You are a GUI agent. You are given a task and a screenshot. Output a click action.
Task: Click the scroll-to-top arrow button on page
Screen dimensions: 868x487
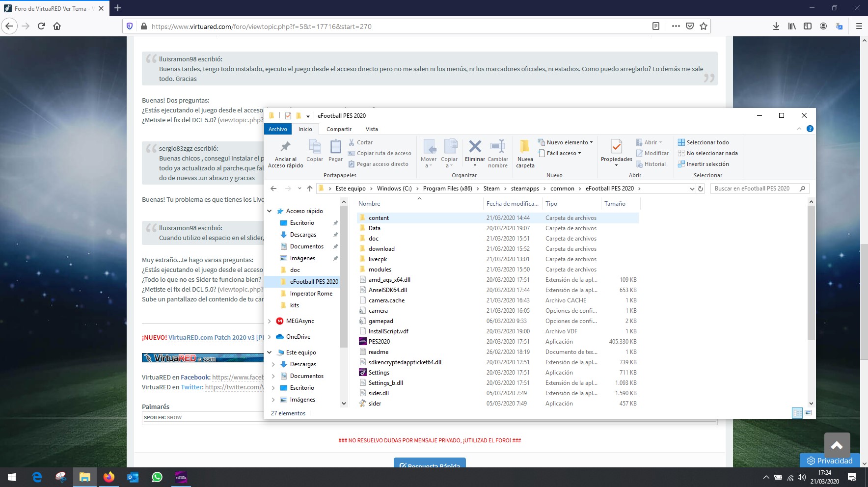[x=837, y=445]
